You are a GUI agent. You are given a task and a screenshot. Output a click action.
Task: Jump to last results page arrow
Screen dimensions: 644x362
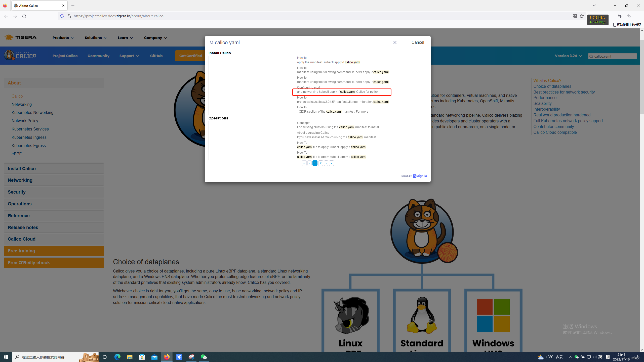click(x=332, y=163)
